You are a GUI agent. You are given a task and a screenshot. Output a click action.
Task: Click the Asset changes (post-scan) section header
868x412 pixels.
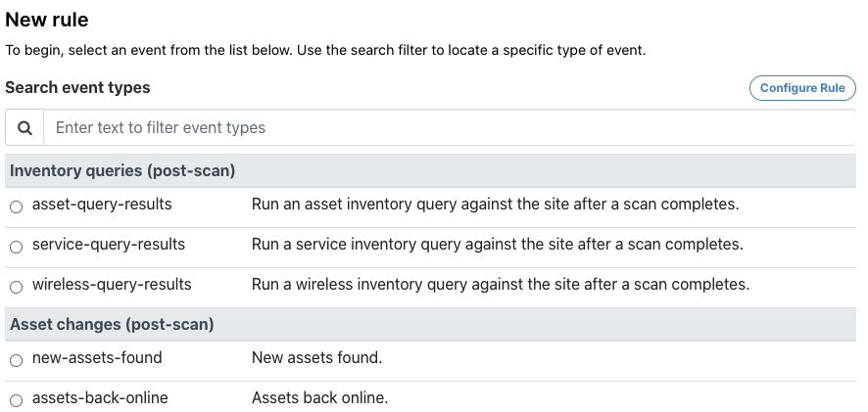pos(112,324)
